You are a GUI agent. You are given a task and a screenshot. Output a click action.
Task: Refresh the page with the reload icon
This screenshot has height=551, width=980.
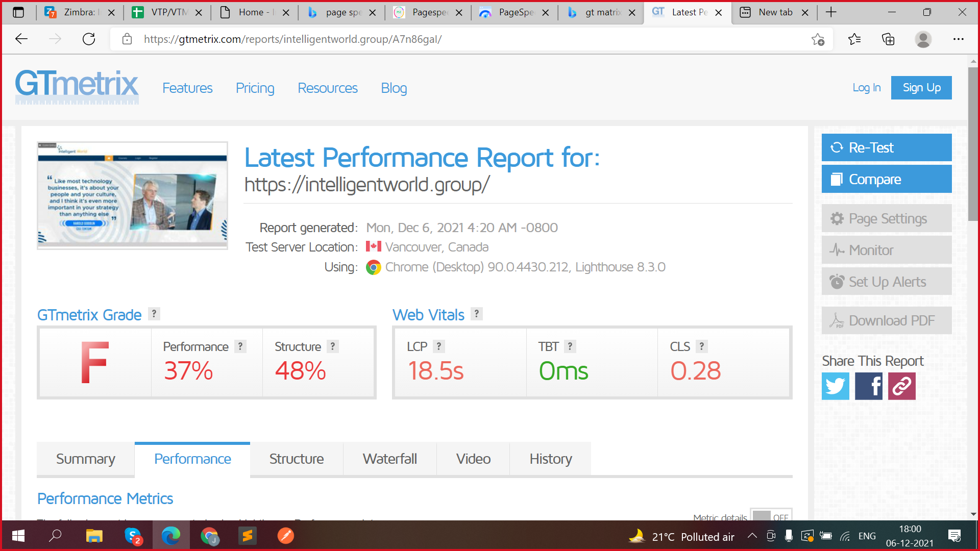89,39
